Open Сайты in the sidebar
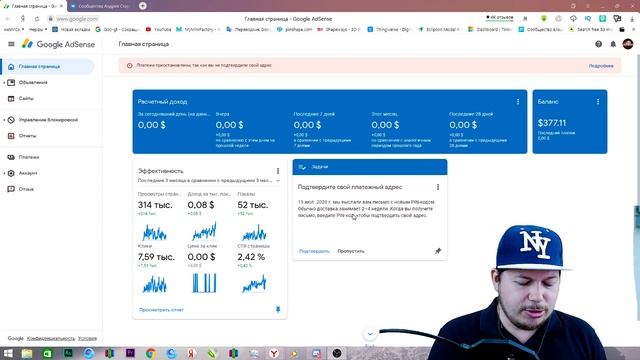Viewport: 640px width, 360px height. coord(26,98)
